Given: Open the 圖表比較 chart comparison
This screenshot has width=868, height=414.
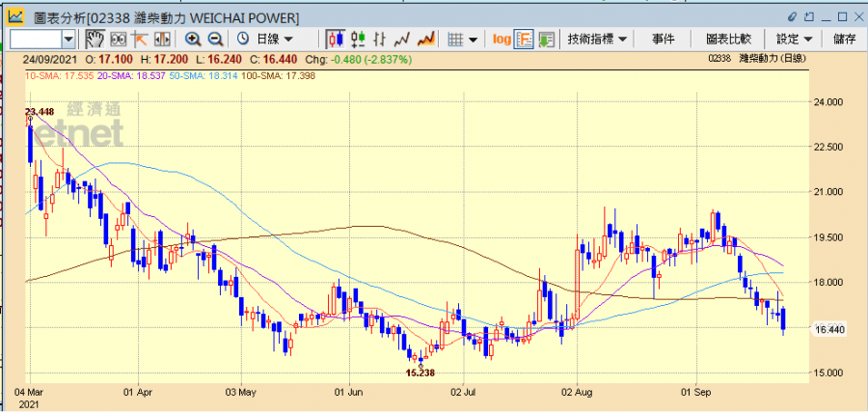Looking at the screenshot, I should click(x=728, y=39).
